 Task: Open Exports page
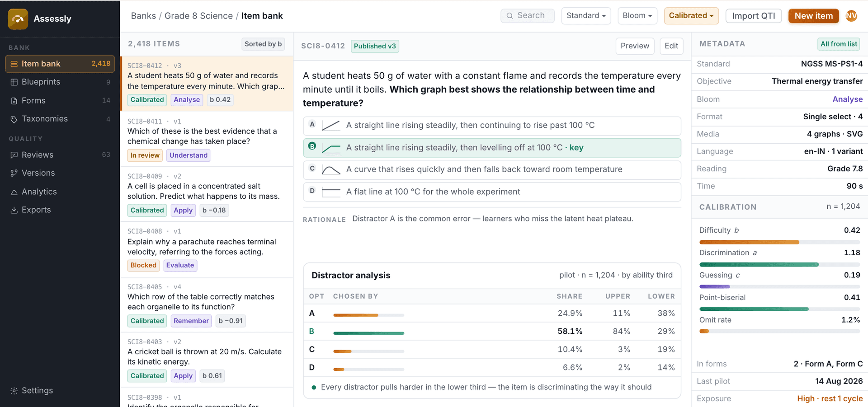tap(60, 210)
